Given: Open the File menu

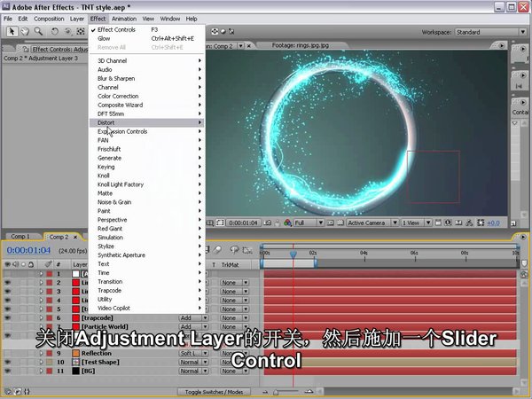Looking at the screenshot, I should (8, 19).
